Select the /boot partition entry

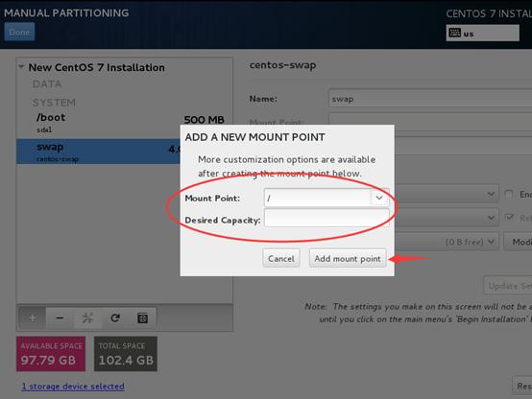[124, 123]
